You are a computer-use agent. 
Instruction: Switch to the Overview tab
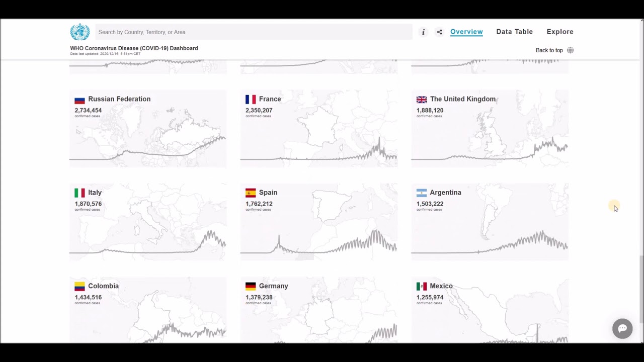pyautogui.click(x=466, y=32)
